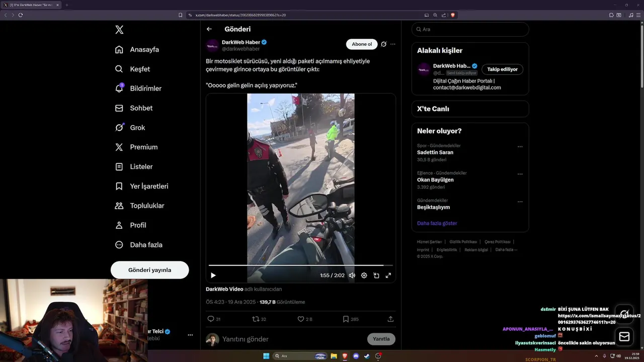Open the browser hamburger menu
Viewport: 644px width, 362px height.
pyautogui.click(x=637, y=15)
